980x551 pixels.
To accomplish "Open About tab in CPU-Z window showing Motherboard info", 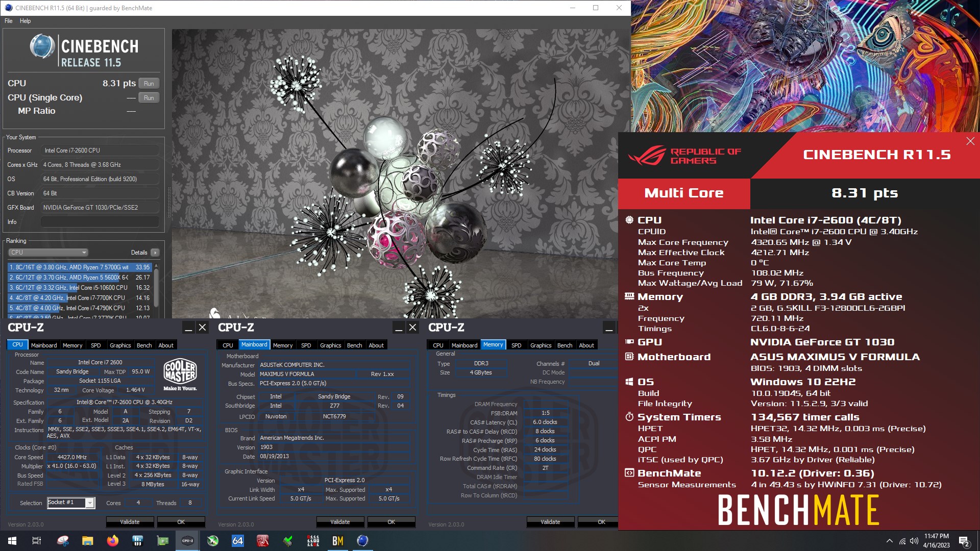I will [376, 345].
